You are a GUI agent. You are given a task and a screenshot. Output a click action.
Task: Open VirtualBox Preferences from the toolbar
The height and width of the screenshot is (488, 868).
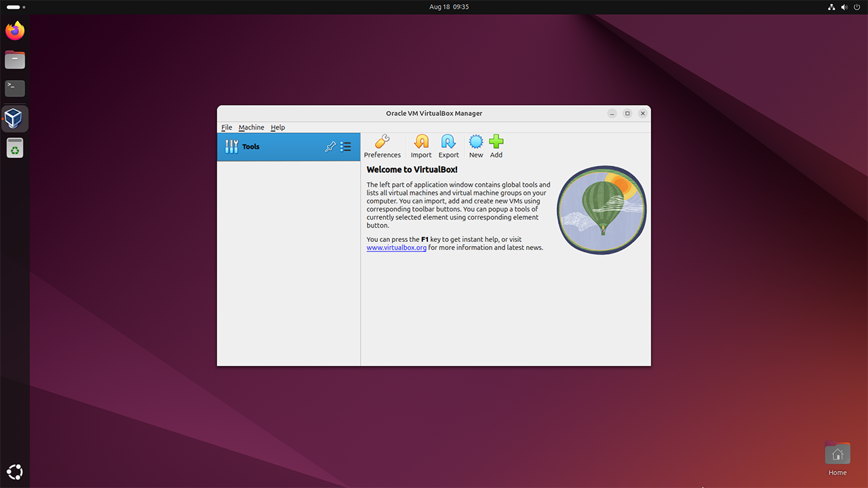coord(382,146)
